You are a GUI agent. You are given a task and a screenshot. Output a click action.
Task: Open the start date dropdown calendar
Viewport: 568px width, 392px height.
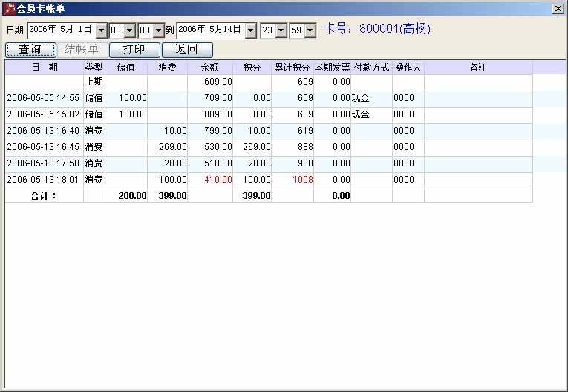pyautogui.click(x=101, y=30)
